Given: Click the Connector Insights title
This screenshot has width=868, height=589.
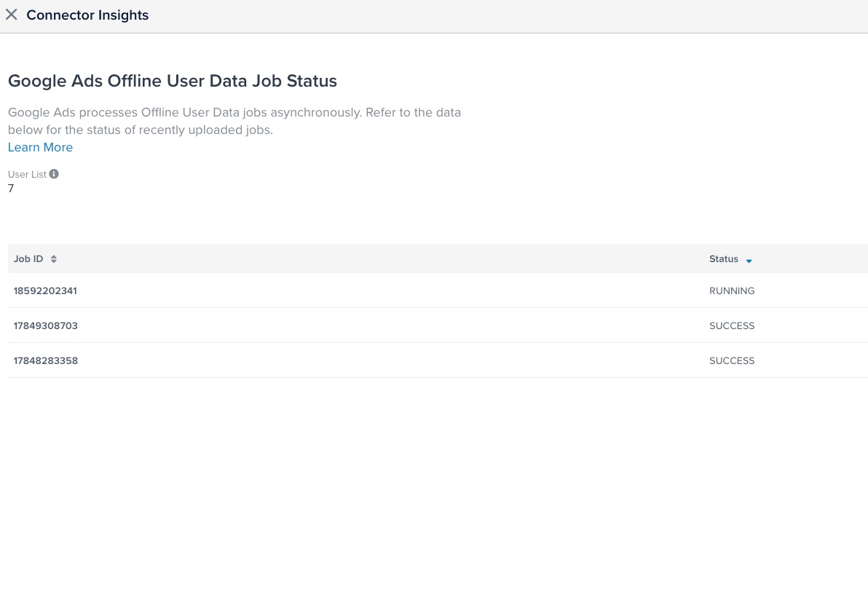Looking at the screenshot, I should coord(87,15).
